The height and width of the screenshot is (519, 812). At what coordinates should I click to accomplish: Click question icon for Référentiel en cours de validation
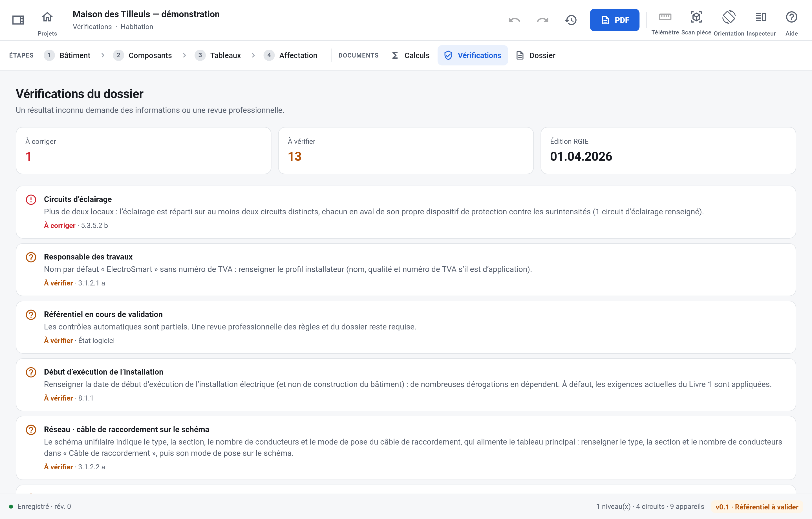[x=31, y=315]
